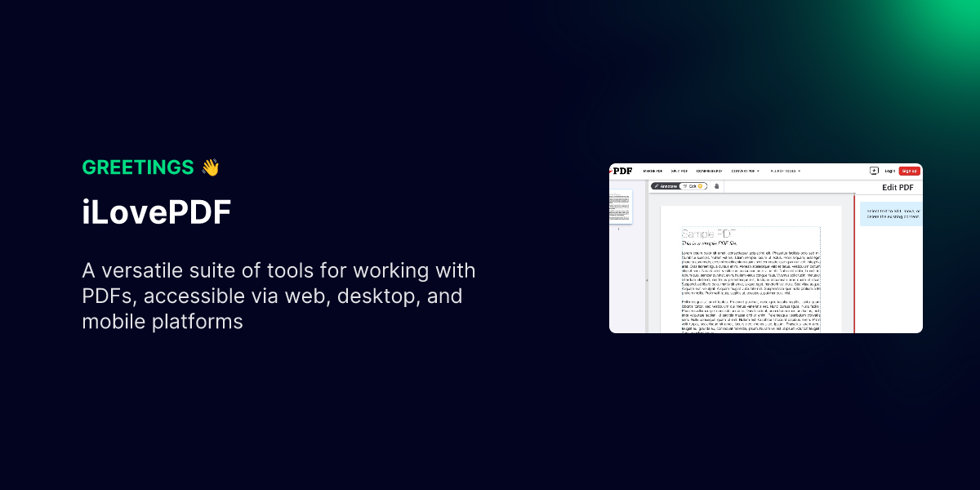The width and height of the screenshot is (980, 490).
Task: Click the iLovePDF logo in the screenshot
Action: point(621,171)
